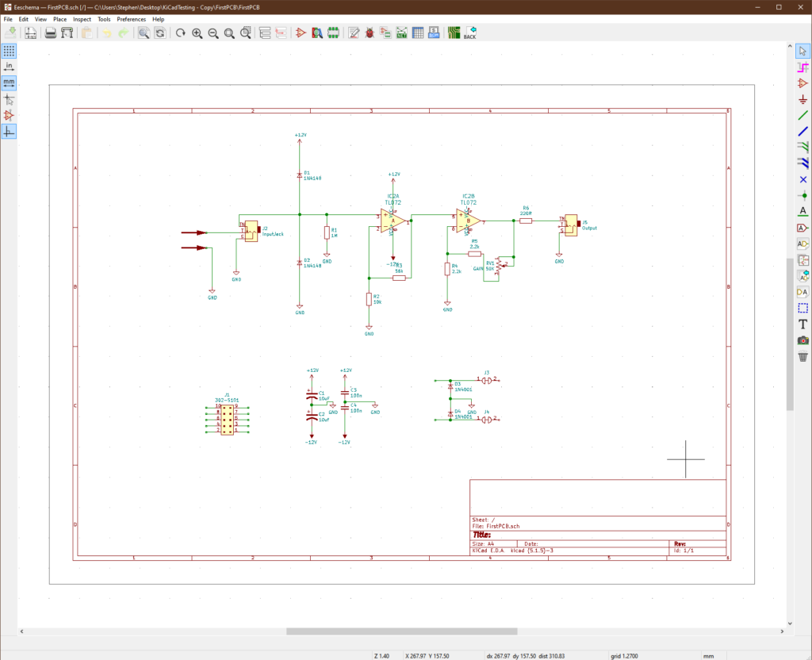Select the Place Symbol tool

point(802,82)
